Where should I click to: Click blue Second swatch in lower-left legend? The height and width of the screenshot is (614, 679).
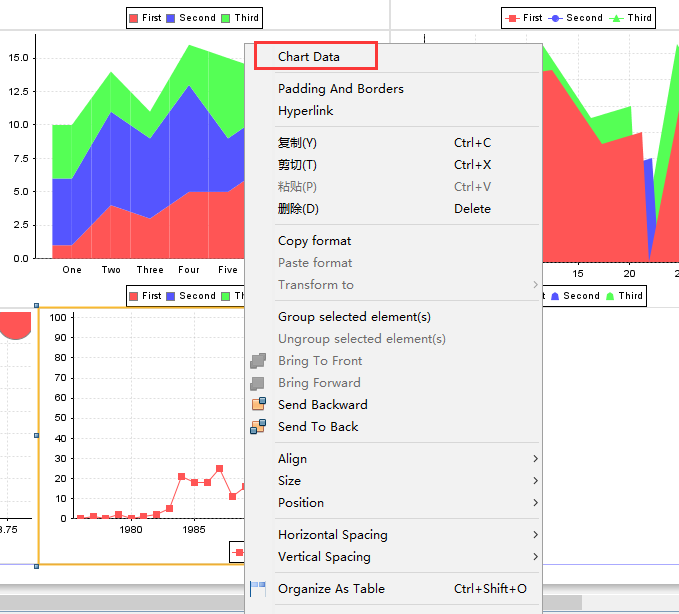tap(171, 296)
